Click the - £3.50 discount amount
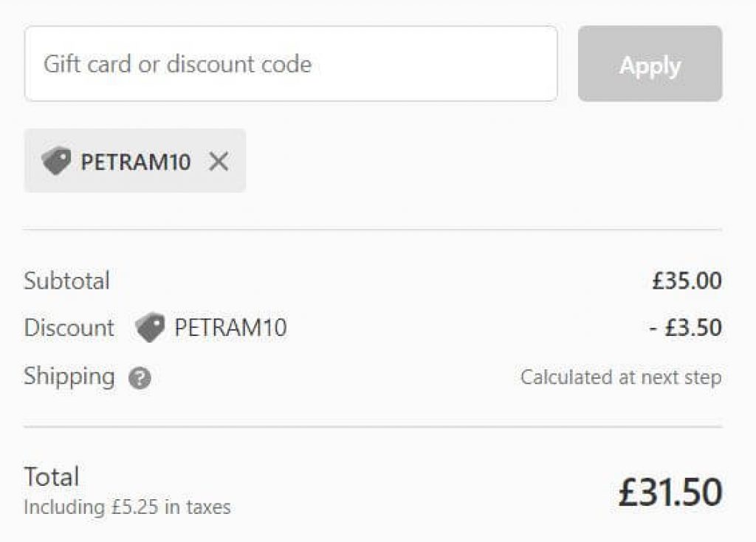The height and width of the screenshot is (542, 756). (x=685, y=328)
